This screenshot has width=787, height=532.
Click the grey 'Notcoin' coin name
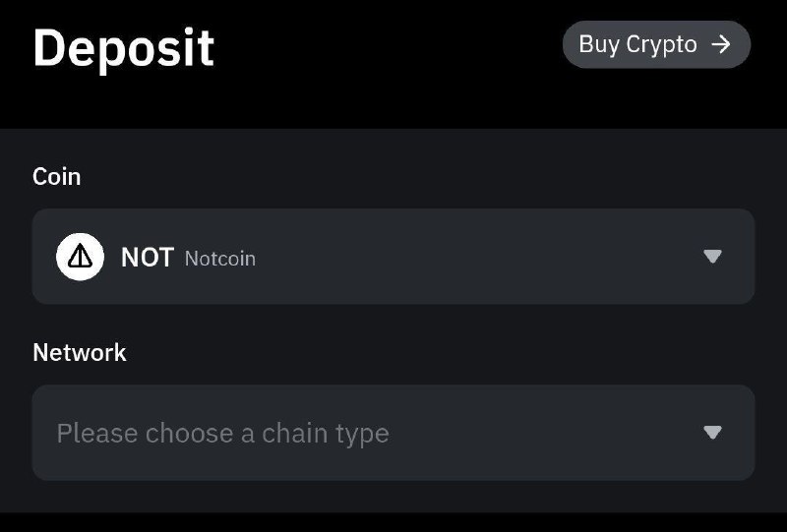click(x=220, y=259)
